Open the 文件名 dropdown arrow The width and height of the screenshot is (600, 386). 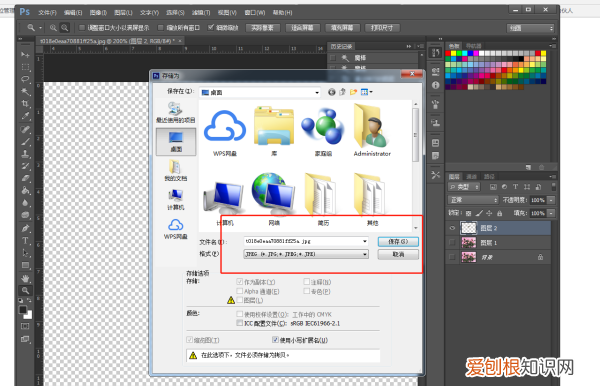point(365,241)
